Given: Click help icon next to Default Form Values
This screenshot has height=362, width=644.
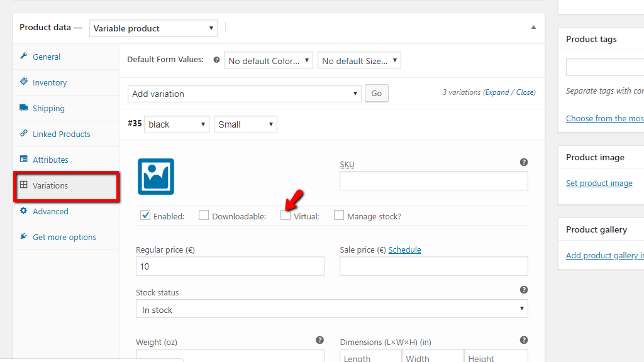Looking at the screenshot, I should coord(216,60).
